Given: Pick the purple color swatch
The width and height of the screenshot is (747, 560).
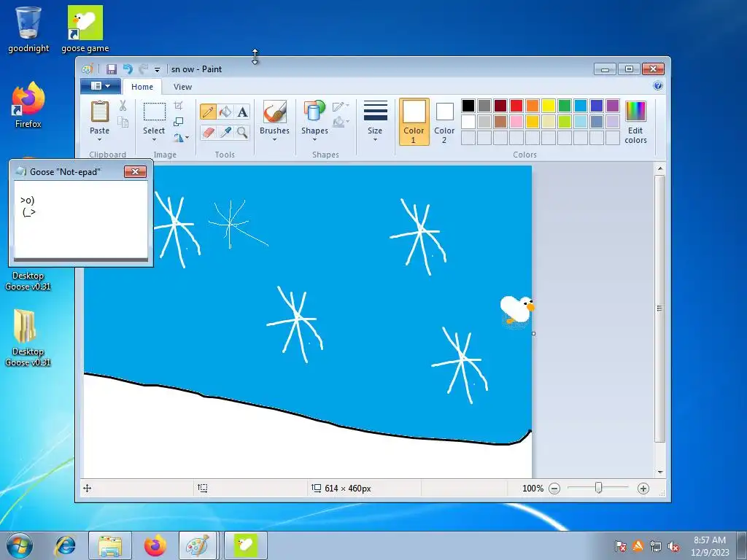Looking at the screenshot, I should [x=613, y=106].
